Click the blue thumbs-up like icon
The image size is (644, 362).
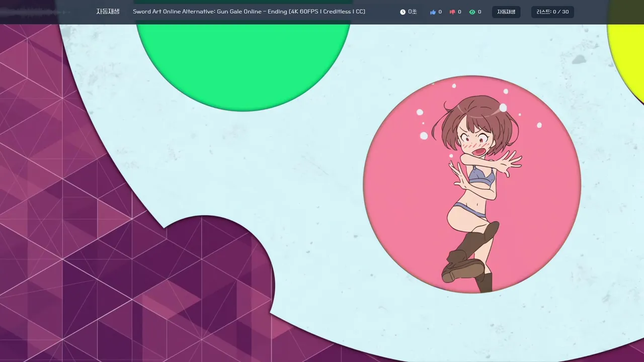coord(433,12)
